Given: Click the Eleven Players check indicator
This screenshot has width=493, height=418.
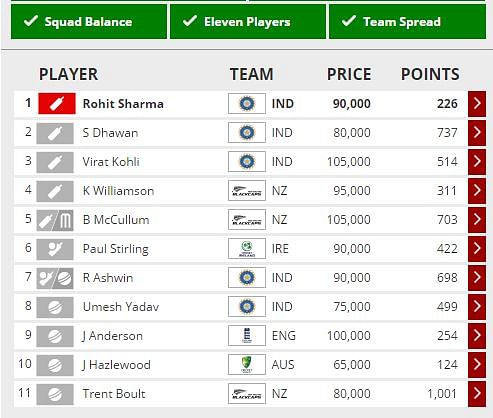Looking at the screenshot, I should coord(248,22).
